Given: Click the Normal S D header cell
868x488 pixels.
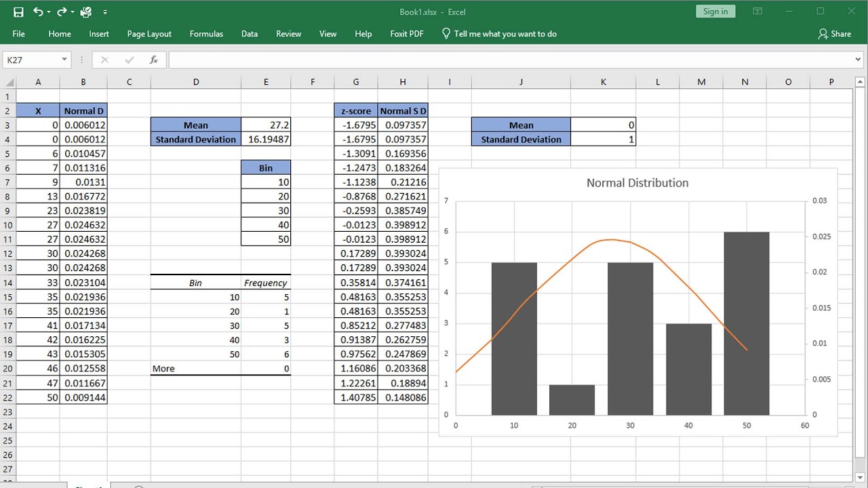Looking at the screenshot, I should click(x=403, y=110).
